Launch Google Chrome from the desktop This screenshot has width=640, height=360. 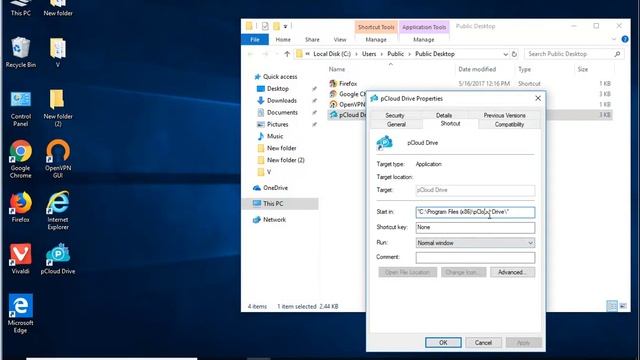pos(20,159)
